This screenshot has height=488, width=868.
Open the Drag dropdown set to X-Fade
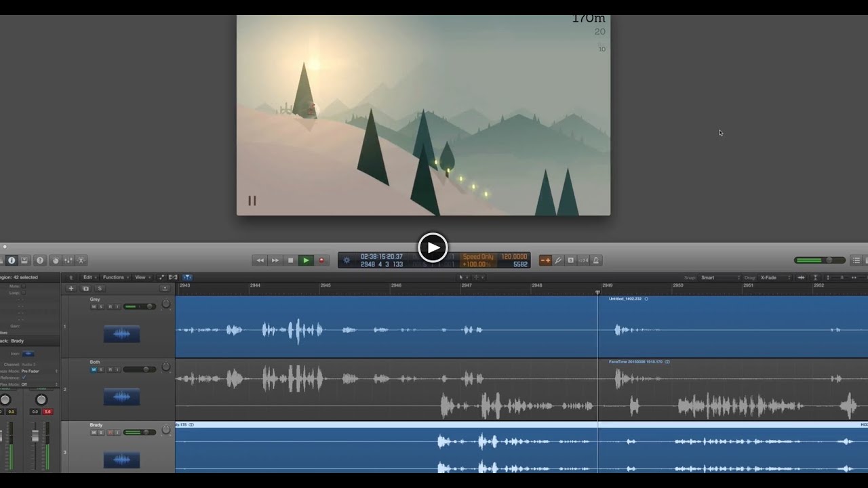(774, 278)
